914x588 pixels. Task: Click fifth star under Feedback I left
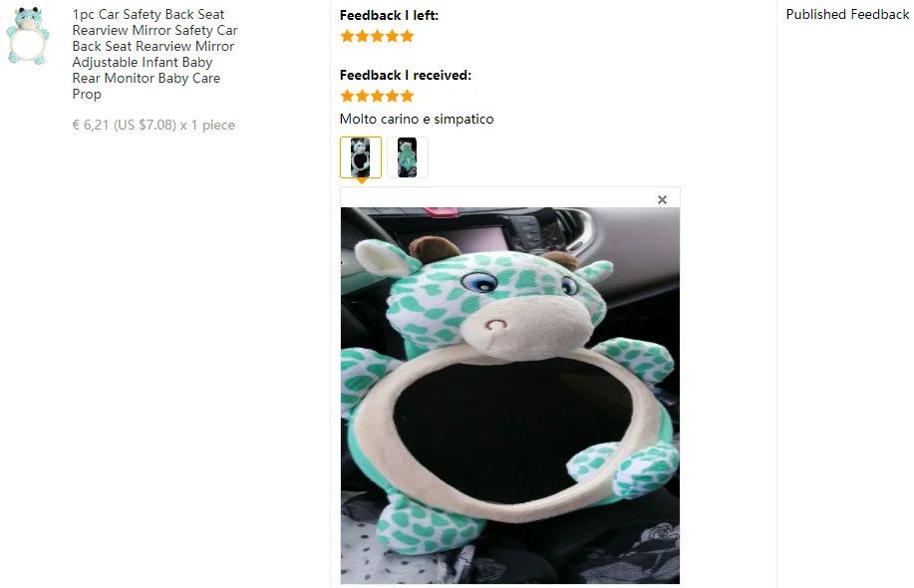pos(407,36)
